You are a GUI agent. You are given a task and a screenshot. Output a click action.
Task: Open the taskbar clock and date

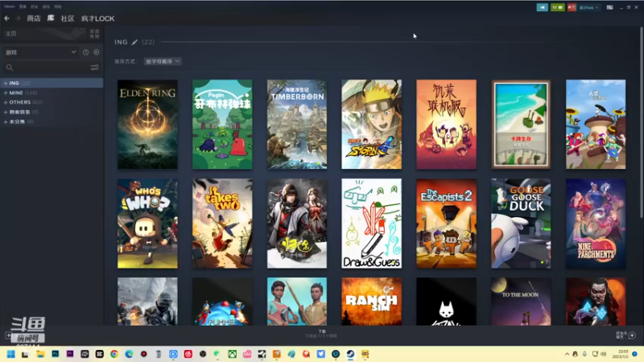click(621, 354)
